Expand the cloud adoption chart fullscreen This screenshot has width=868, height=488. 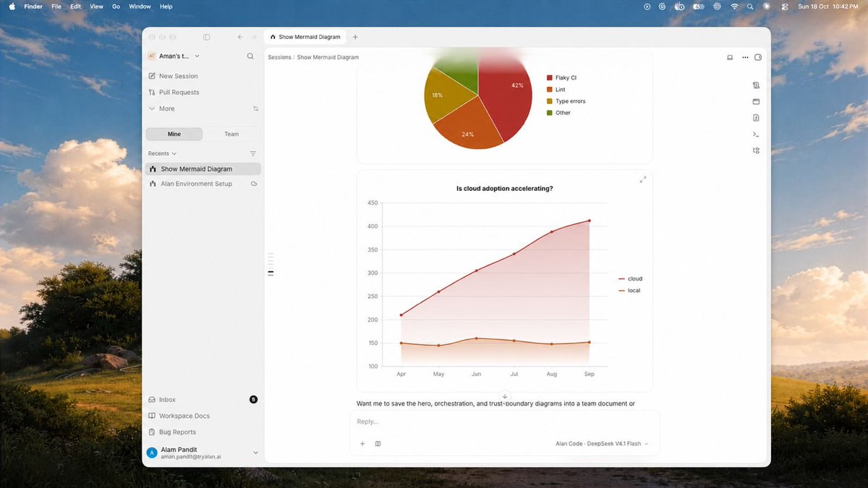(x=643, y=179)
